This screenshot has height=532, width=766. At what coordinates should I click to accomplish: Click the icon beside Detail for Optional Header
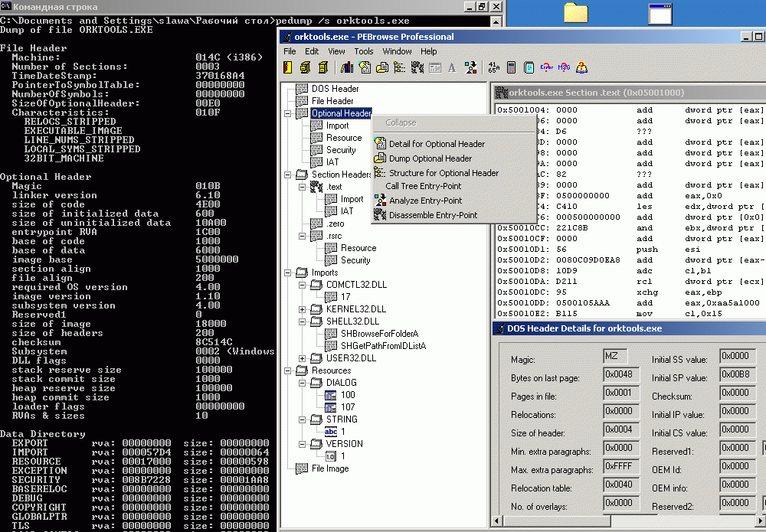(380, 143)
